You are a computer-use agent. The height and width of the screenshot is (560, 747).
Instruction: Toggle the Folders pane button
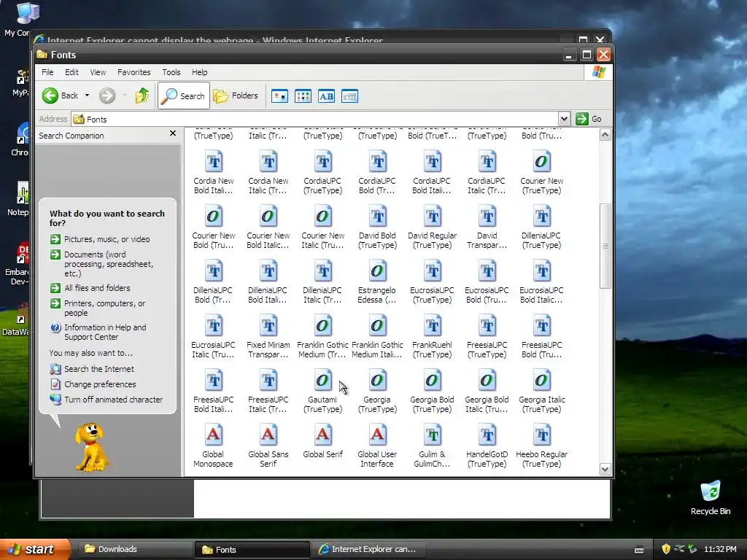tap(236, 96)
